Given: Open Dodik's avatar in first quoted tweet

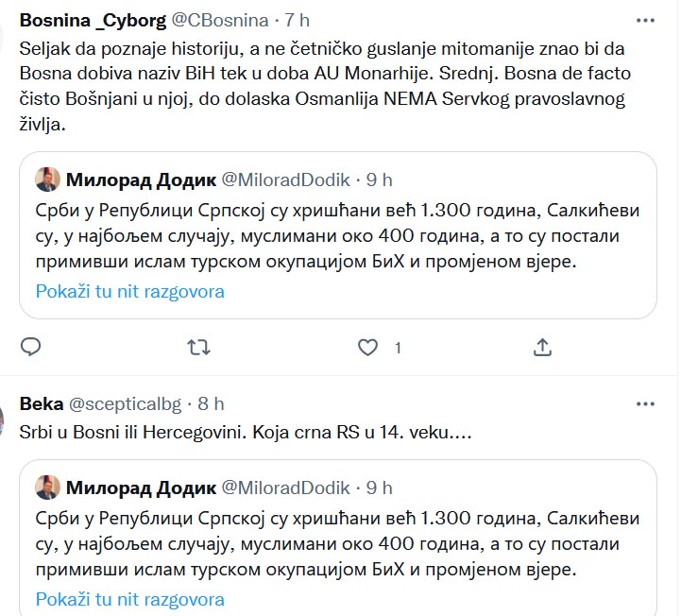Looking at the screenshot, I should pyautogui.click(x=48, y=180).
